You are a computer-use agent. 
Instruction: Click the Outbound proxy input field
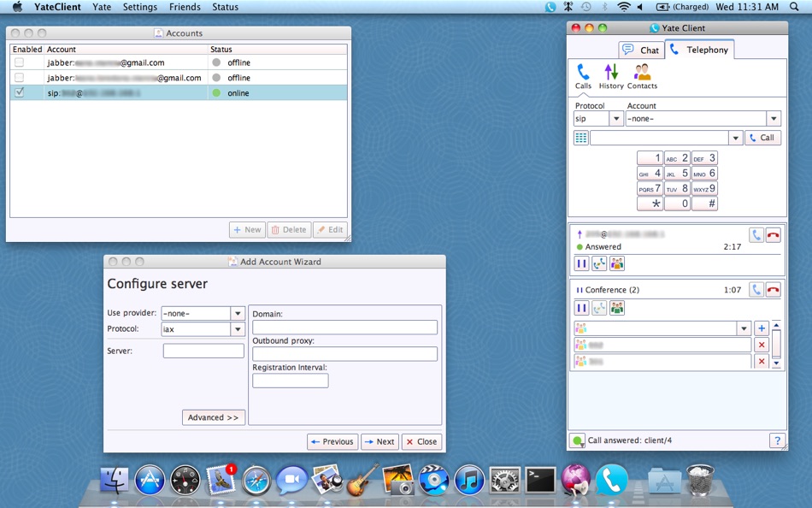[345, 354]
